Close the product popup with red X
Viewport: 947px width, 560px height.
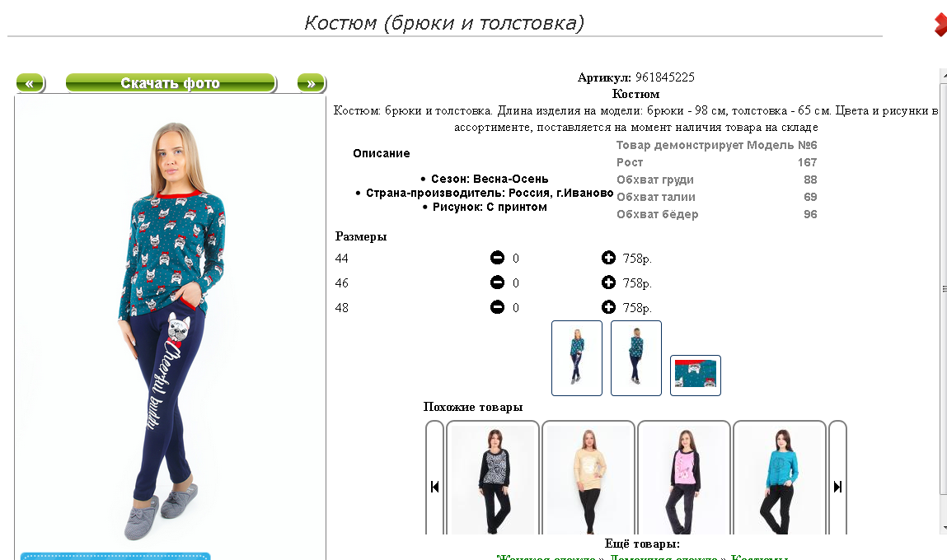click(940, 25)
